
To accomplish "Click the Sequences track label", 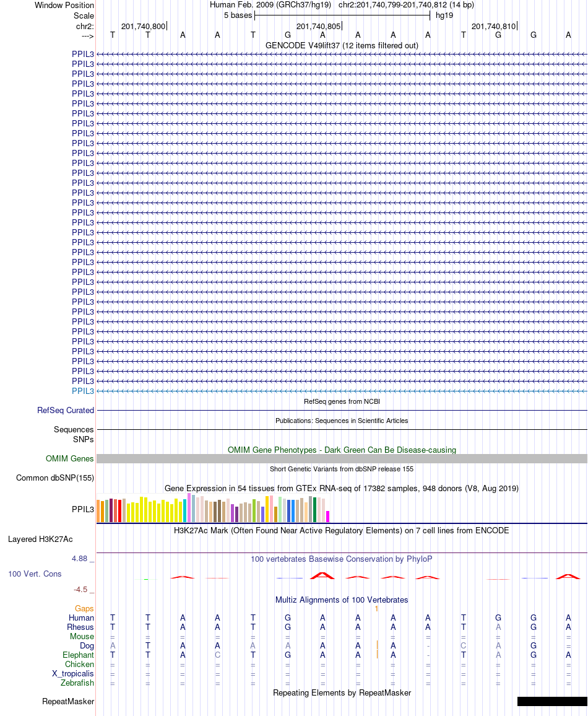I will (x=74, y=429).
